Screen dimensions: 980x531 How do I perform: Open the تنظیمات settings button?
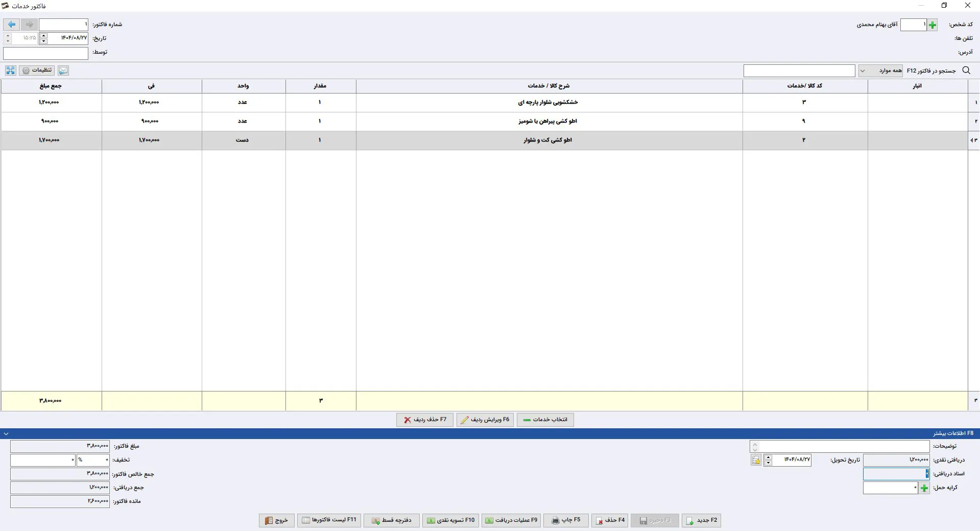37,71
